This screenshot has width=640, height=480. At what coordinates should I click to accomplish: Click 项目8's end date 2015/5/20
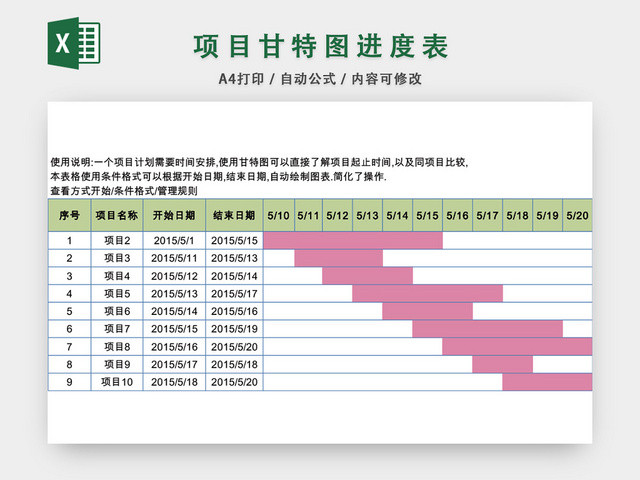[x=234, y=347]
